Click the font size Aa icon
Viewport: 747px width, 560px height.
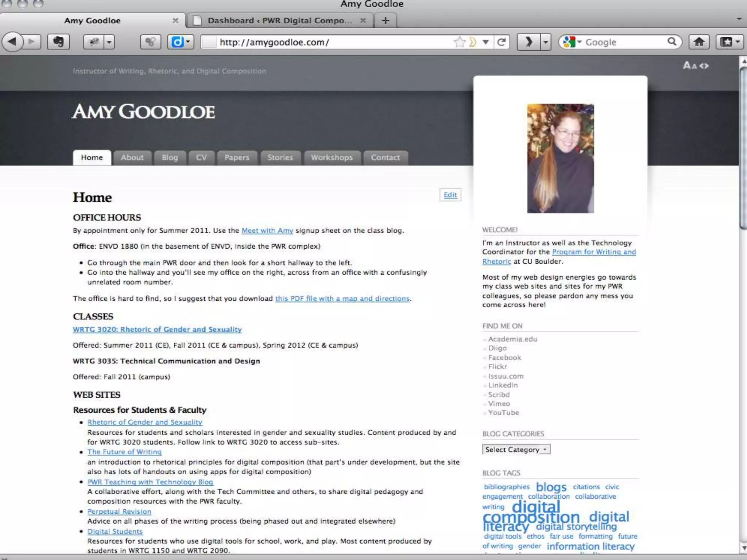pos(689,66)
